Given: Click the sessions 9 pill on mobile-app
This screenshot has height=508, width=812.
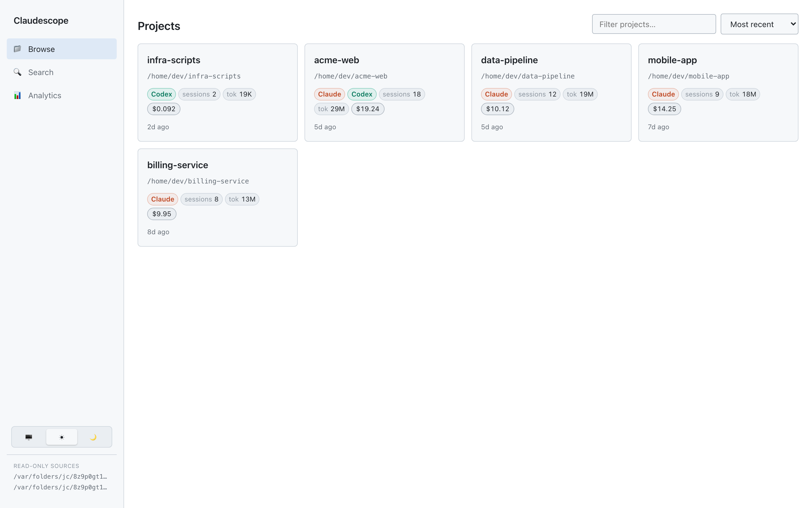Looking at the screenshot, I should pyautogui.click(x=702, y=95).
